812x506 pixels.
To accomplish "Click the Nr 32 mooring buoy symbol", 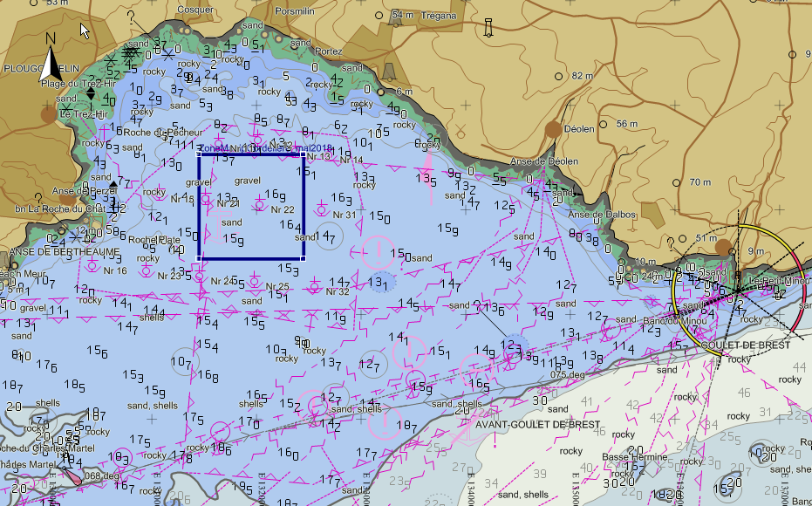I will click(x=315, y=284).
